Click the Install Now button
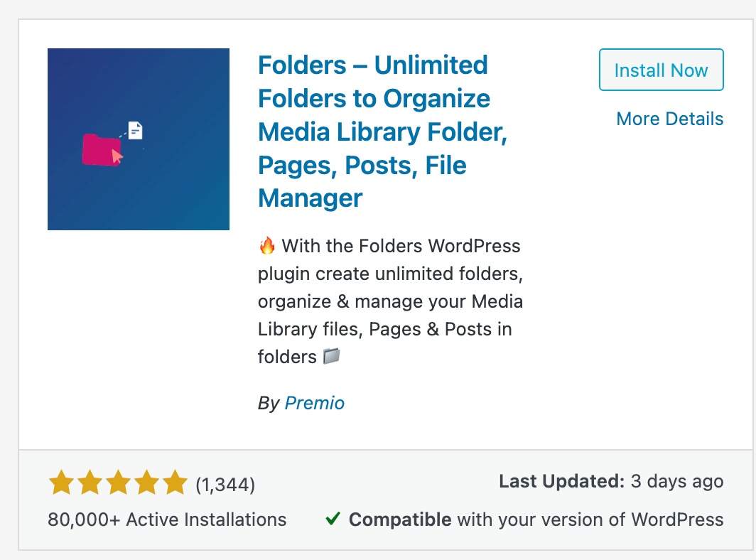This screenshot has height=560, width=756. point(661,70)
